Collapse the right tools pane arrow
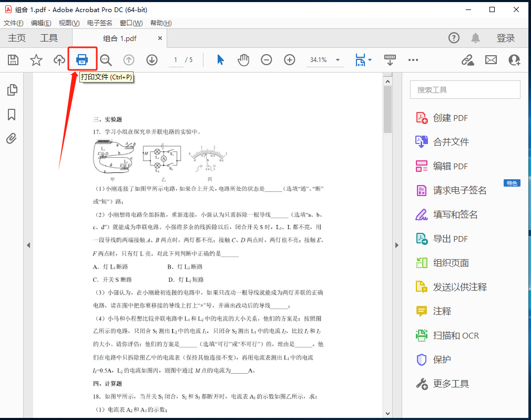The height and width of the screenshot is (420, 531). coord(397,245)
